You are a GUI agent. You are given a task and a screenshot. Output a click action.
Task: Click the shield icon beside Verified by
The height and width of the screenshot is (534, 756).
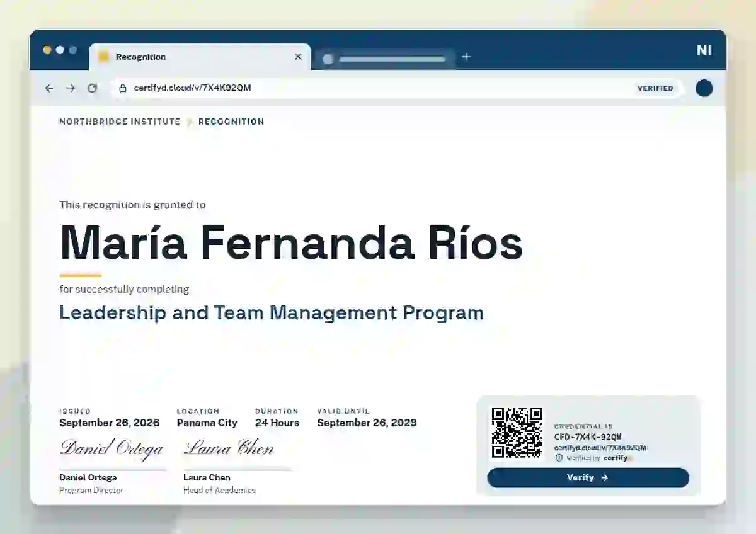tap(559, 458)
